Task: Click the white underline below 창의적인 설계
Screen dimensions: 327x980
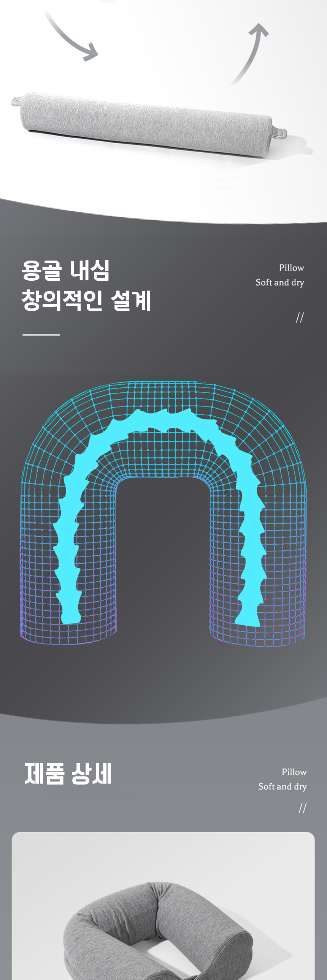Action: (41, 335)
